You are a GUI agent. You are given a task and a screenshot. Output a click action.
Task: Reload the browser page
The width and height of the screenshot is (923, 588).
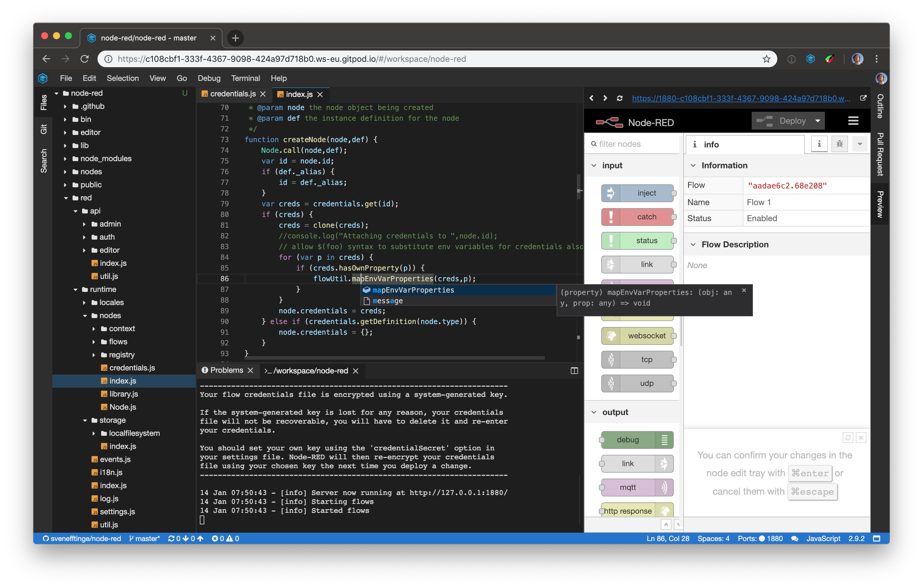(x=85, y=59)
